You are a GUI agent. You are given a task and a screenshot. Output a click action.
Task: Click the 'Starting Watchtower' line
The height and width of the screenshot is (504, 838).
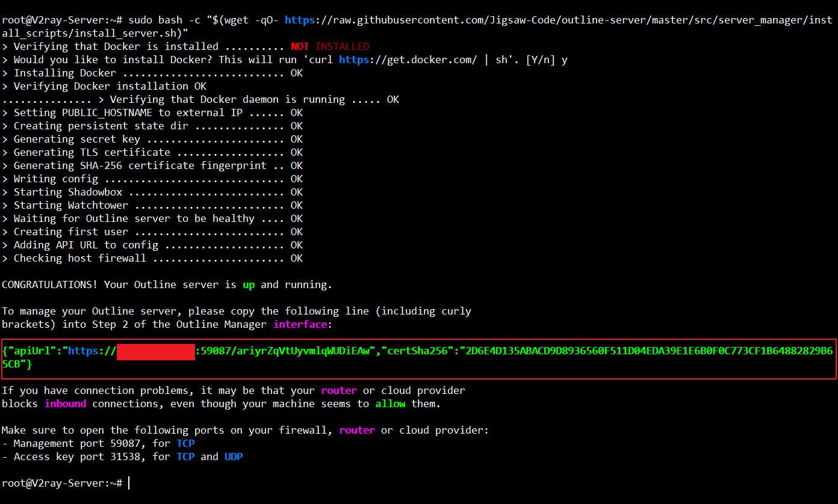pos(152,205)
